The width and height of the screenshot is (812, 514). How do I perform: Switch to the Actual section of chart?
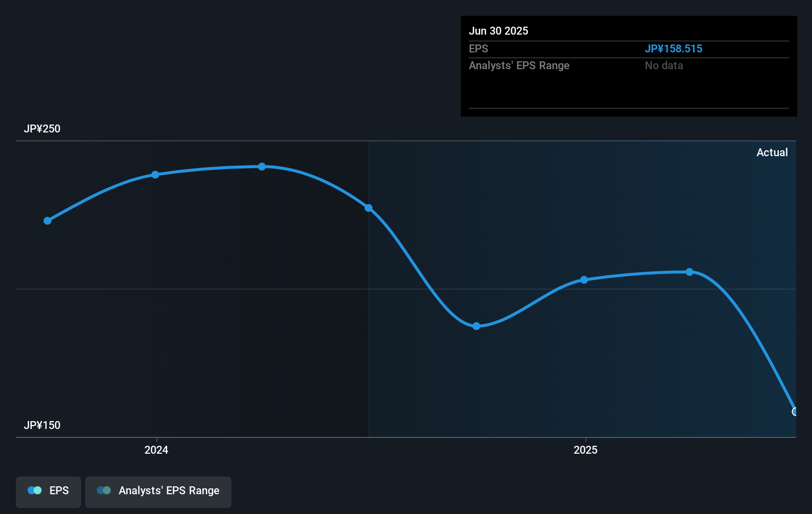772,152
